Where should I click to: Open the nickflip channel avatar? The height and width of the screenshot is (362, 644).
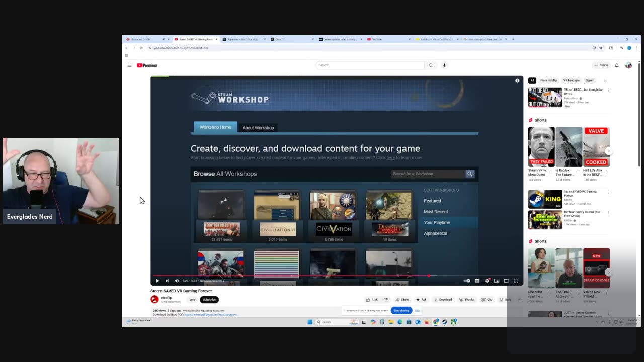(154, 299)
